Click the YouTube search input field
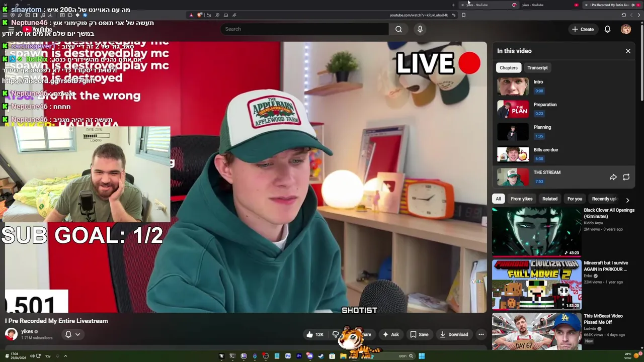 point(304,29)
